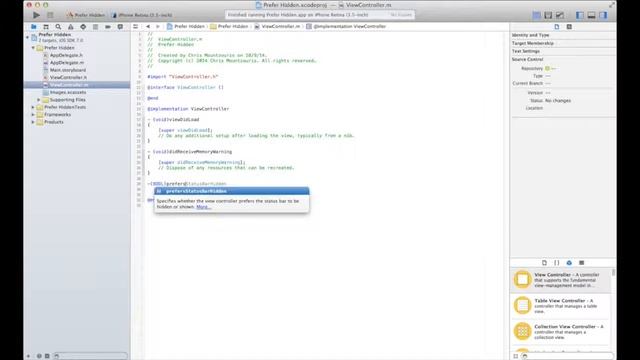This screenshot has width=640, height=360.
Task: Collapse the Source Control section
Action: [x=527, y=60]
